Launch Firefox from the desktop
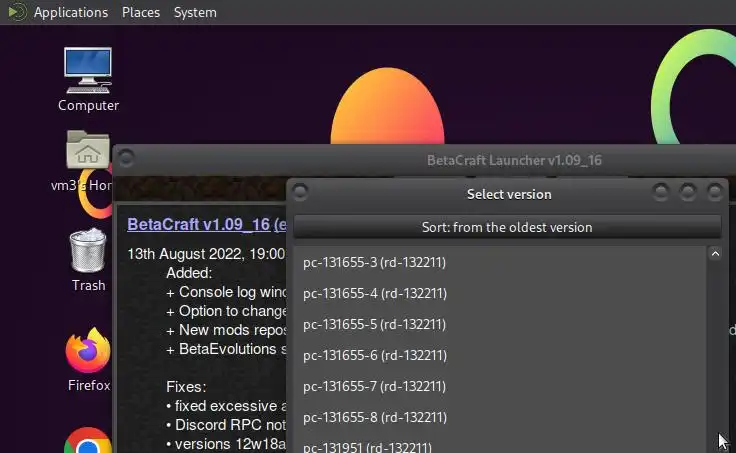Screen dimensions: 736x453 pos(88,359)
